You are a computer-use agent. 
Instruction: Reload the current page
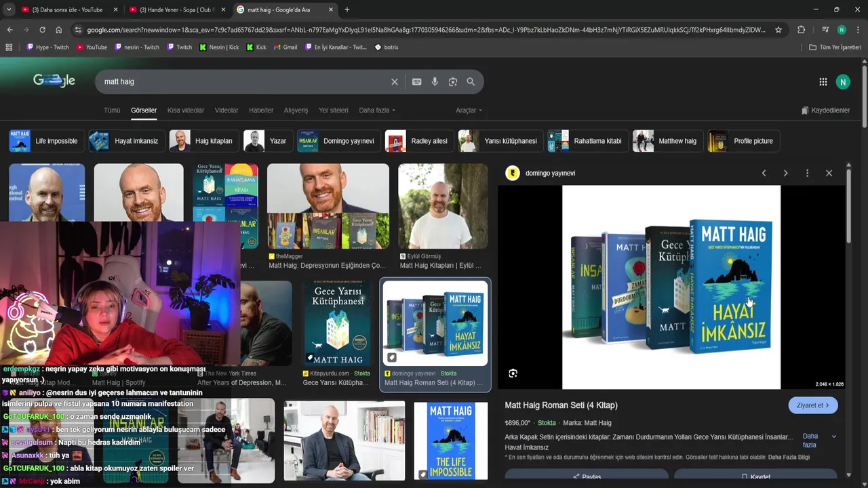pyautogui.click(x=42, y=30)
